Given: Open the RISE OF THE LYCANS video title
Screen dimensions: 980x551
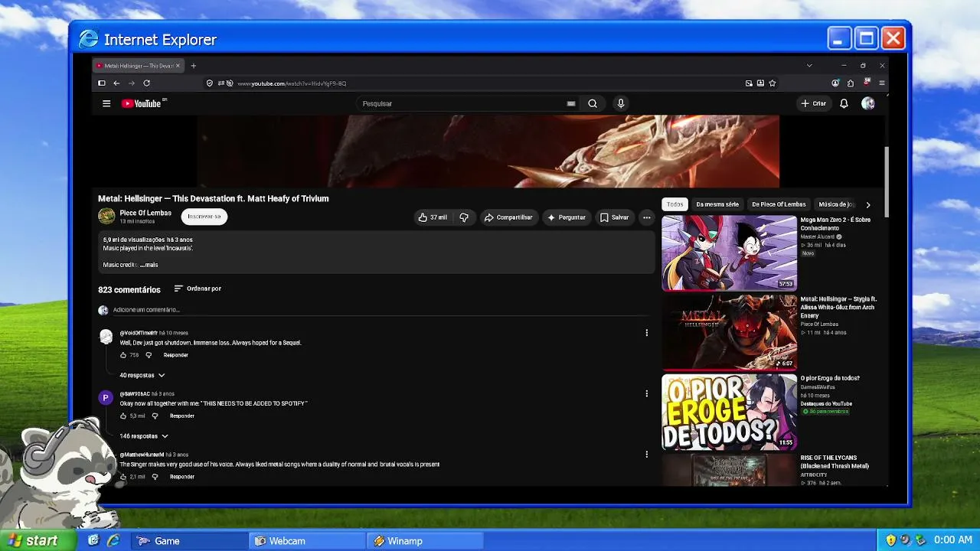Looking at the screenshot, I should click(835, 462).
